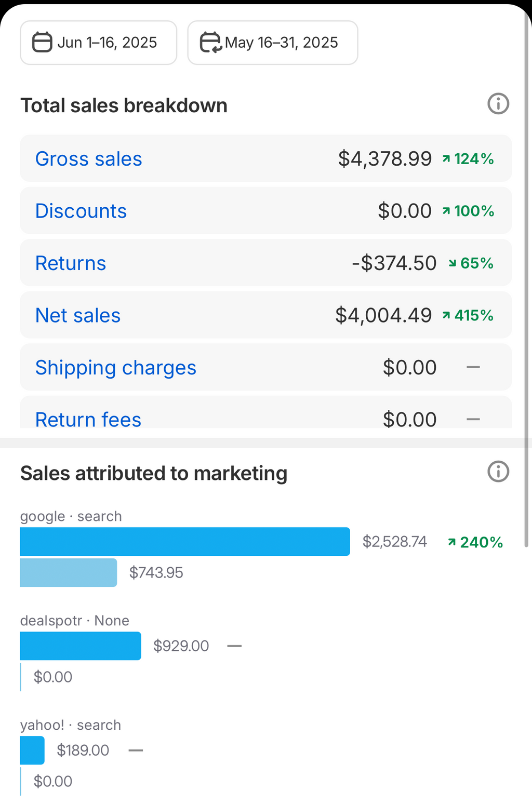Open the Shipping charges report
The height and width of the screenshot is (804, 532).
point(115,367)
